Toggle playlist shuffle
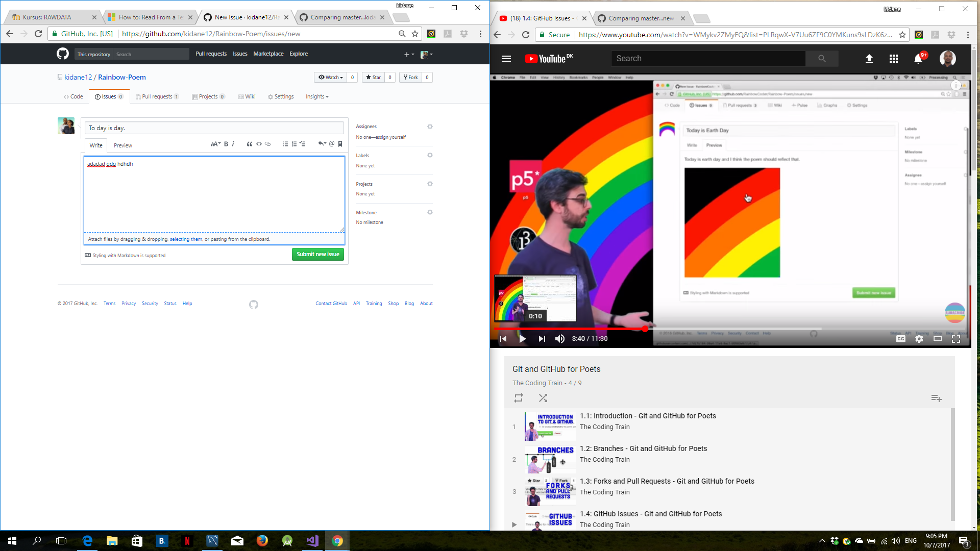 coord(543,398)
